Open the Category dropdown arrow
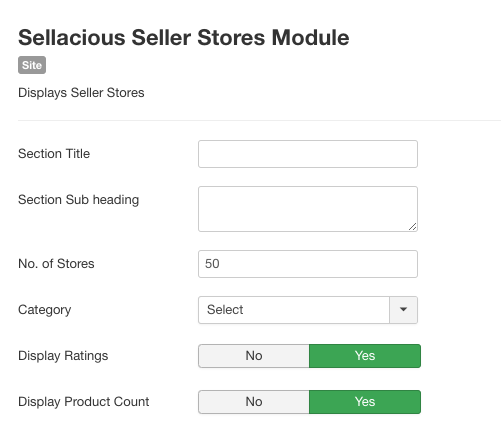The width and height of the screenshot is (501, 442). coord(403,310)
